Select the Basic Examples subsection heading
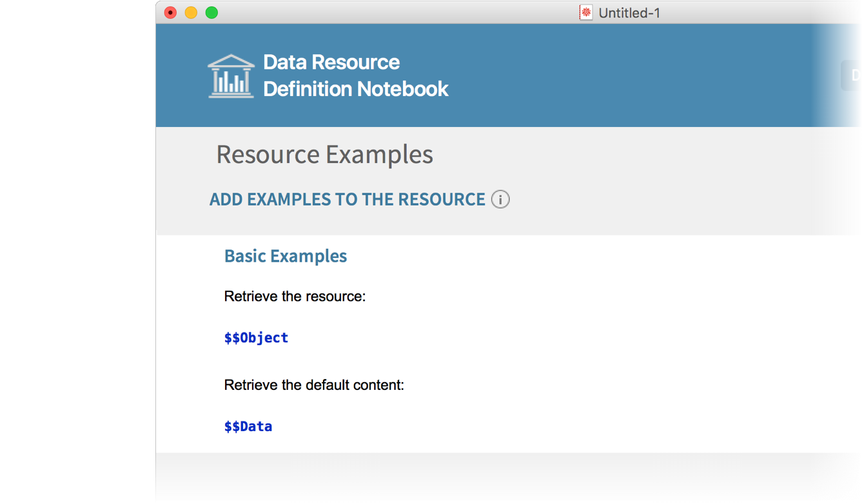 285,256
